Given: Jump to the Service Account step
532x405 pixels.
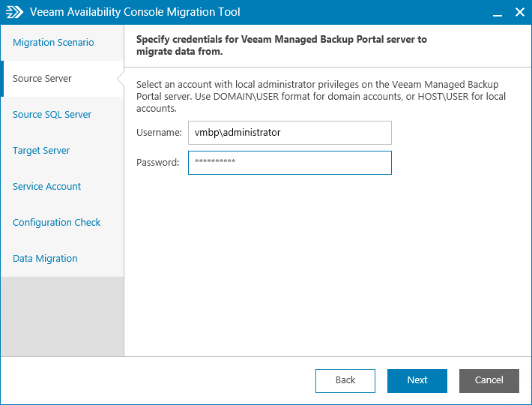Looking at the screenshot, I should 46,187.
